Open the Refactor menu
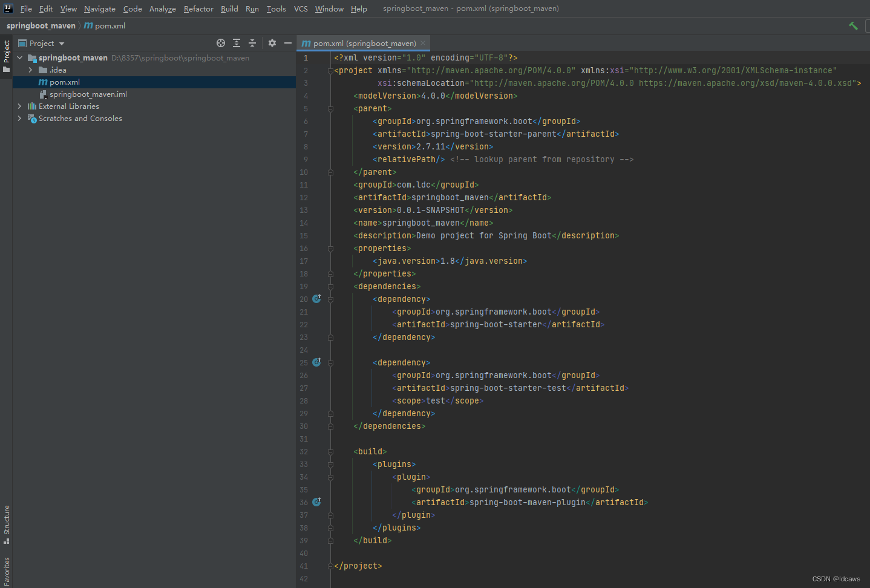Viewport: 870px width, 588px height. pyautogui.click(x=198, y=8)
